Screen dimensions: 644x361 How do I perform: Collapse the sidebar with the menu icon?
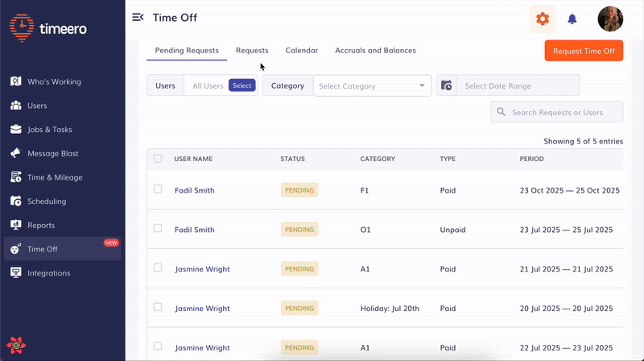pyautogui.click(x=138, y=18)
